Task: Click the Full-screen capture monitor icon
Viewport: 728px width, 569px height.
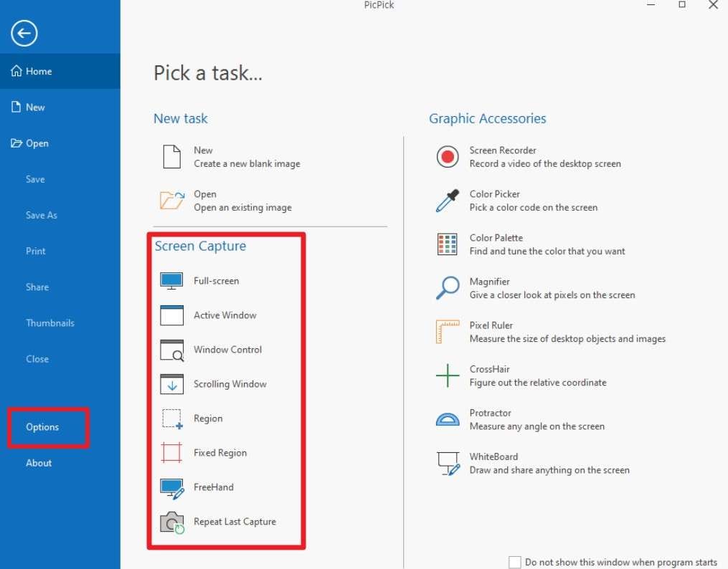Action: [172, 281]
